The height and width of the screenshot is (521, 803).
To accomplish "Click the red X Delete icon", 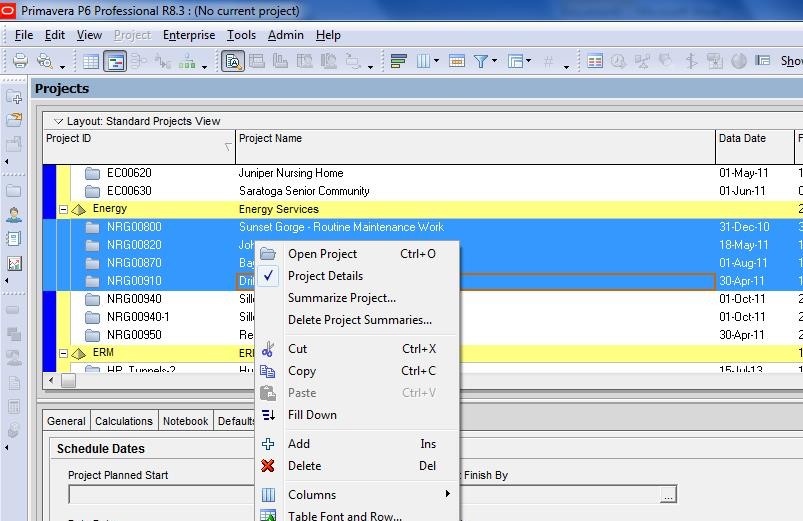I will coord(268,466).
